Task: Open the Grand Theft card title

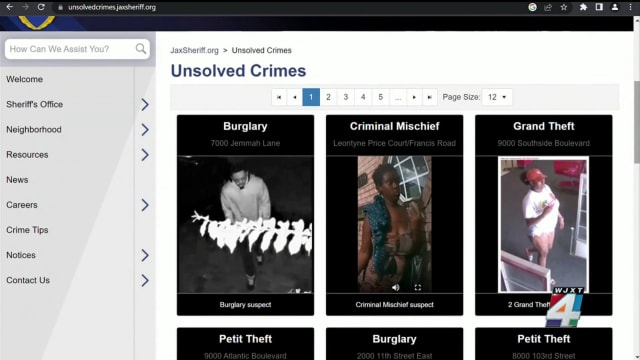Action: pos(544,126)
